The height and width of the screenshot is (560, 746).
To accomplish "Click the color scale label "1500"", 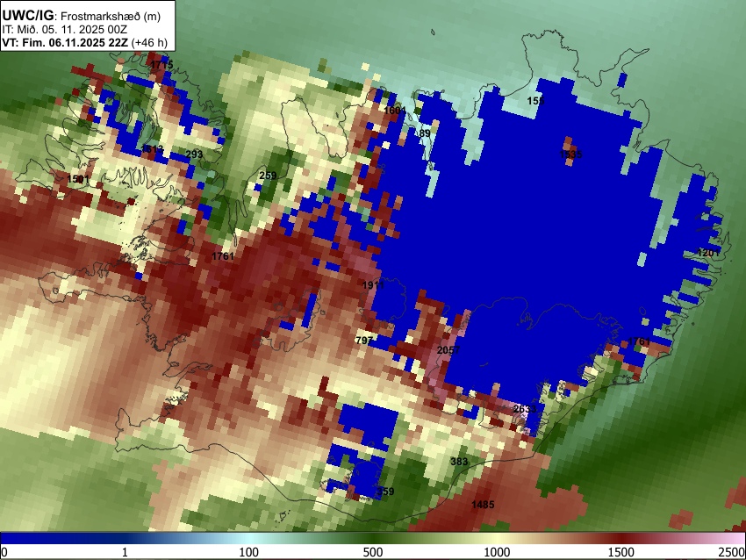I will tap(621, 552).
